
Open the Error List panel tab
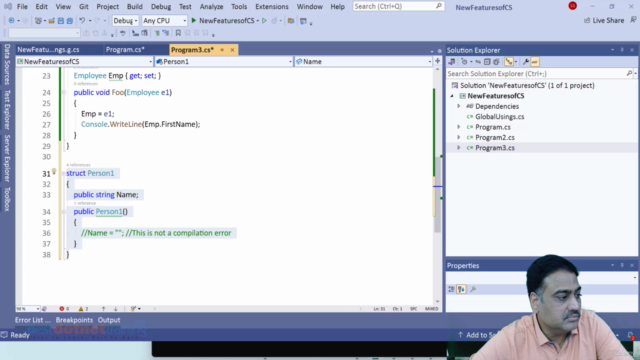(x=33, y=320)
